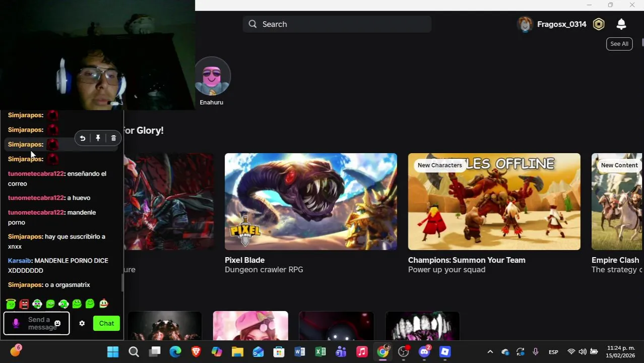Open friend Enahuru's avatar

pos(212,77)
